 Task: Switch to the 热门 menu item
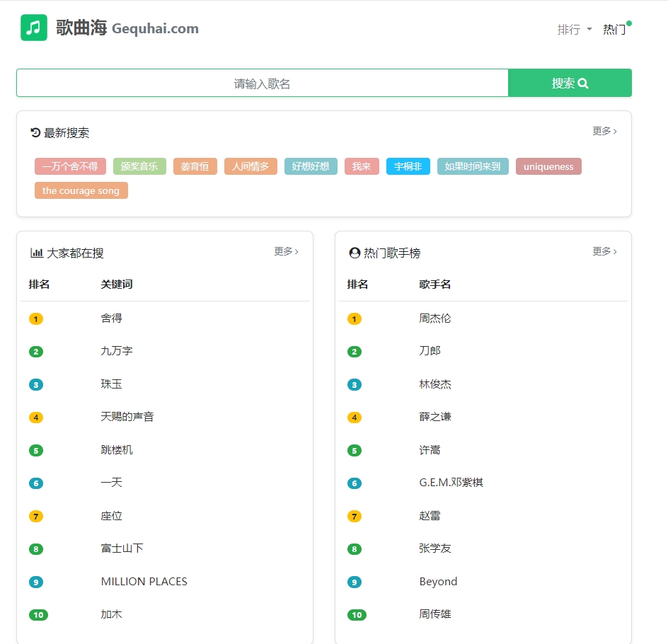coord(613,30)
